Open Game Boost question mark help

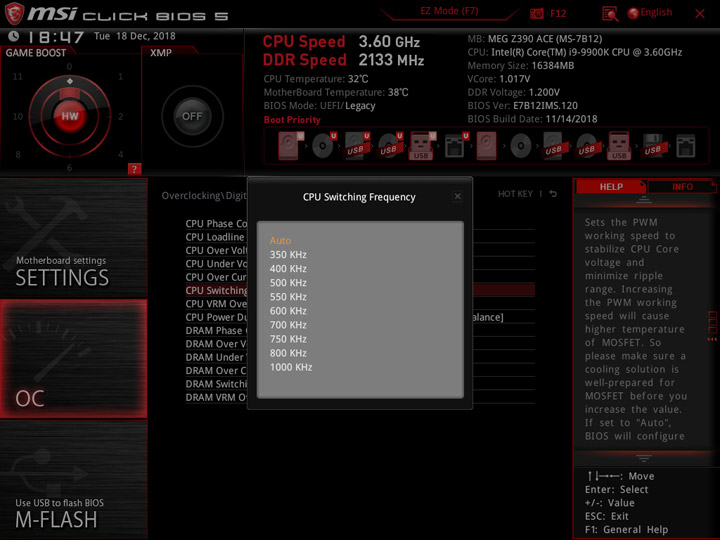[x=134, y=169]
